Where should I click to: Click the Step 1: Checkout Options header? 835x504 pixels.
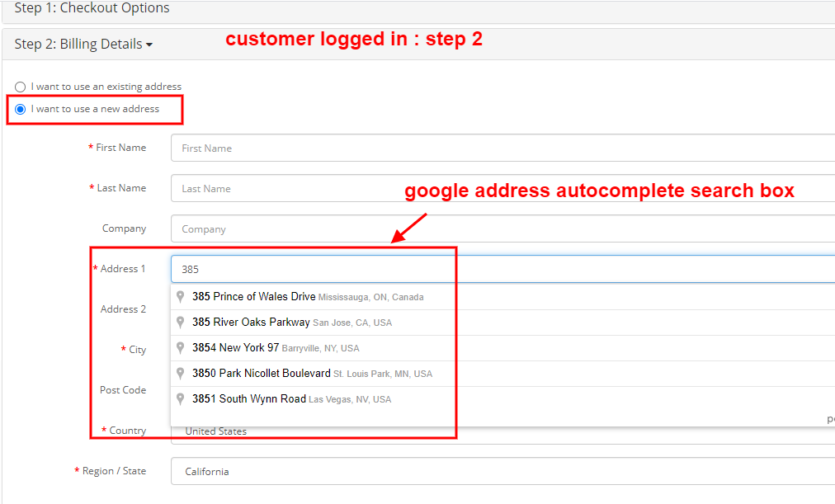92,8
